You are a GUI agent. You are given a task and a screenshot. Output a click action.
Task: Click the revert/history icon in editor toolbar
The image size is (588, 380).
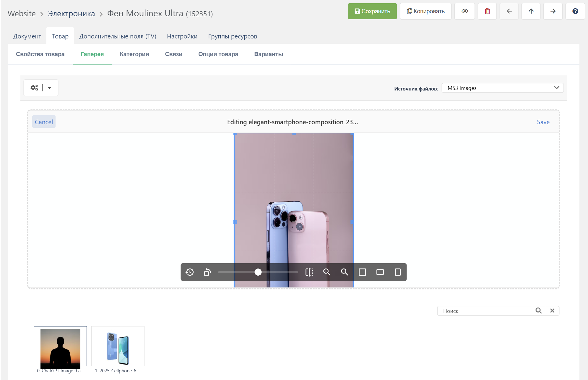pyautogui.click(x=190, y=272)
